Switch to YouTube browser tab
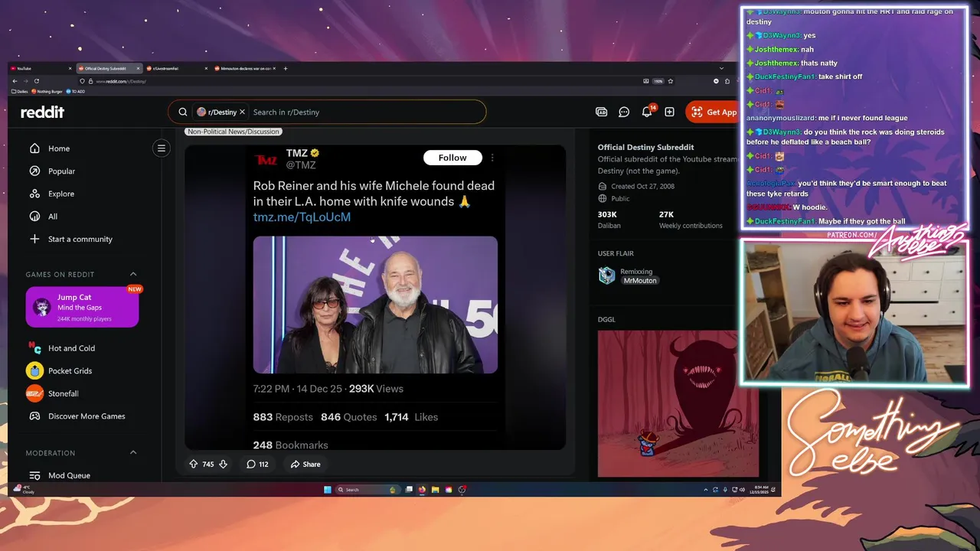The width and height of the screenshot is (980, 551). (40, 68)
